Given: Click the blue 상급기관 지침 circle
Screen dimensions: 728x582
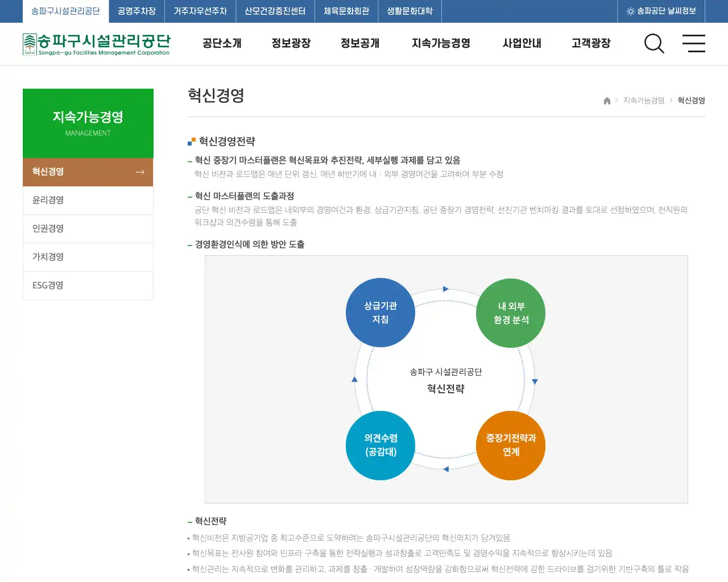Looking at the screenshot, I should point(380,312).
